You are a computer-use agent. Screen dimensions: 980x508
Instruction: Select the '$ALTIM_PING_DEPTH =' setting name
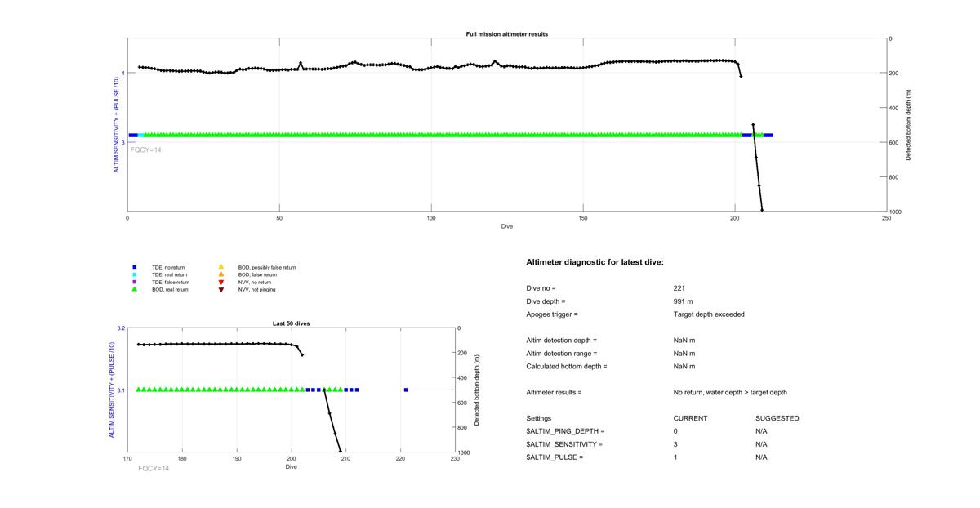pos(566,431)
